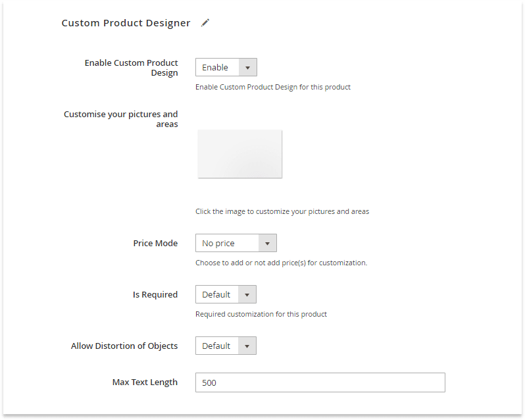Click the 'Default' value text for Is Required
The image size is (525, 420).
(x=216, y=295)
